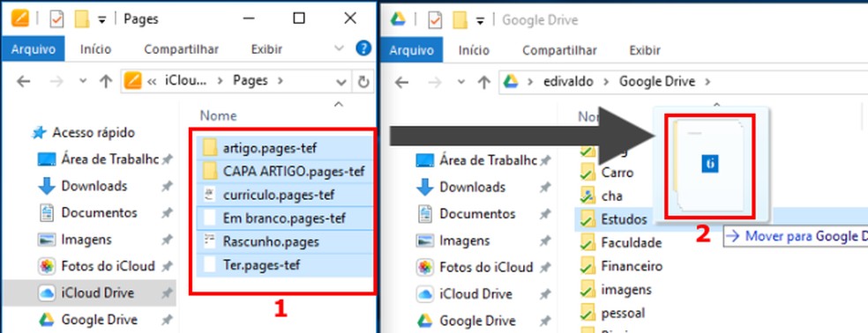Open Compartilhar tab in Pages window
This screenshot has height=333, width=868.
click(x=181, y=49)
